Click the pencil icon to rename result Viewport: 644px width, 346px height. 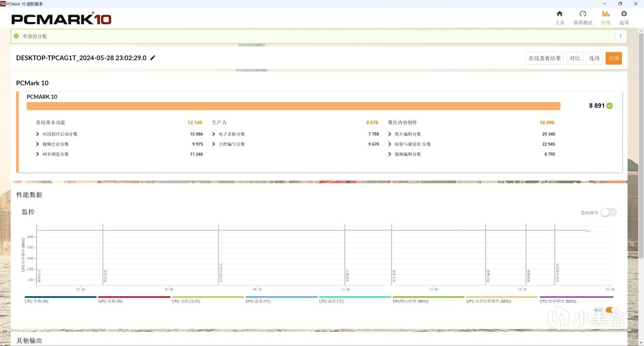153,58
